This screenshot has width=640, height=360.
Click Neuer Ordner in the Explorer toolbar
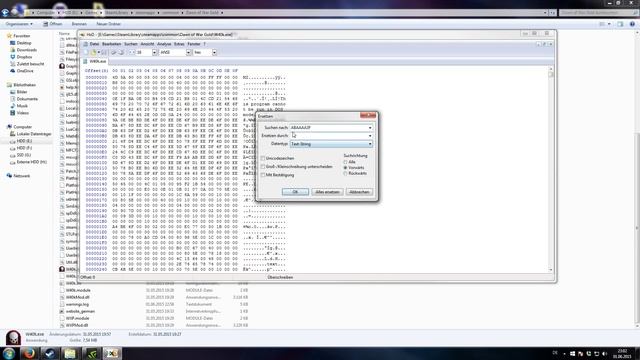coord(109,24)
